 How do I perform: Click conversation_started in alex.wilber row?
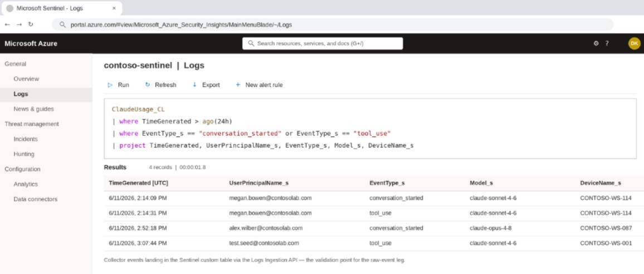click(396, 228)
